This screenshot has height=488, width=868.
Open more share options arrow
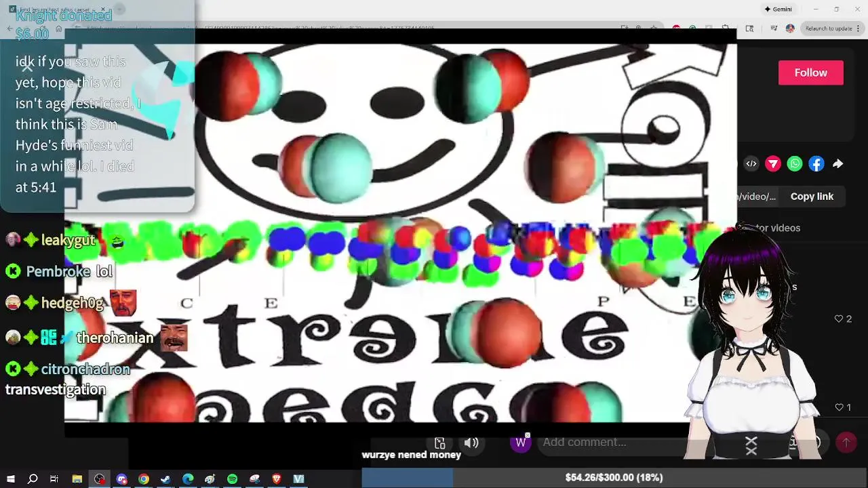(838, 163)
